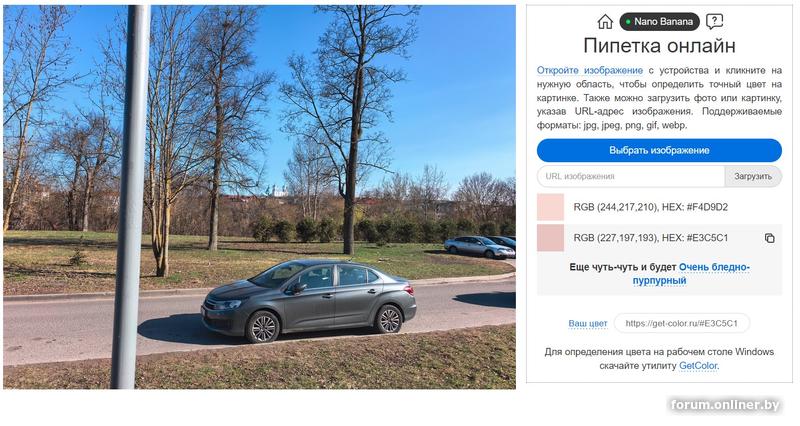Open the GetColor utility download link
800x426 pixels.
698,366
